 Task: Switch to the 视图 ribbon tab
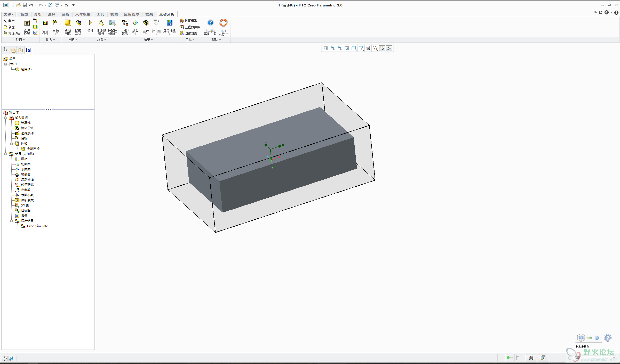point(114,14)
